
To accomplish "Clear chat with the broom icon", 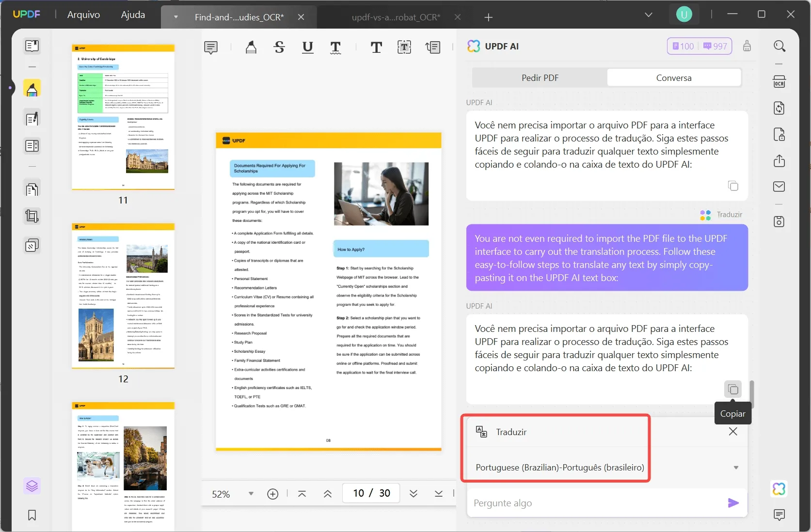I will pyautogui.click(x=747, y=46).
